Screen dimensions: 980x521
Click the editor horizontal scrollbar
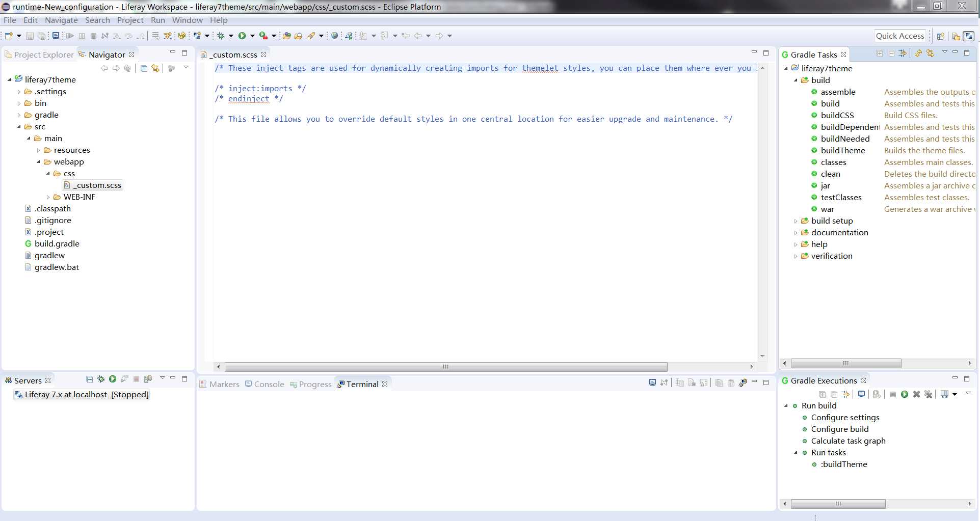[446, 367]
